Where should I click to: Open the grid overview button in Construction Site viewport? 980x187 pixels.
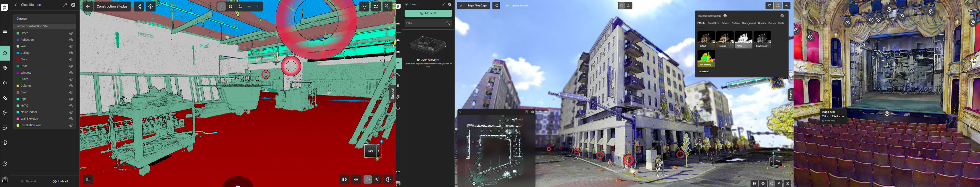pos(88,179)
